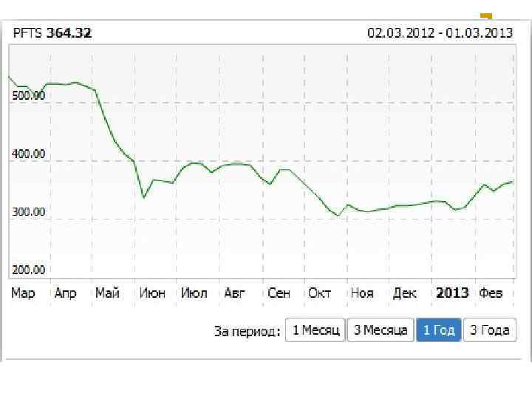Click the Фев month label
The width and height of the screenshot is (532, 399).
click(491, 293)
